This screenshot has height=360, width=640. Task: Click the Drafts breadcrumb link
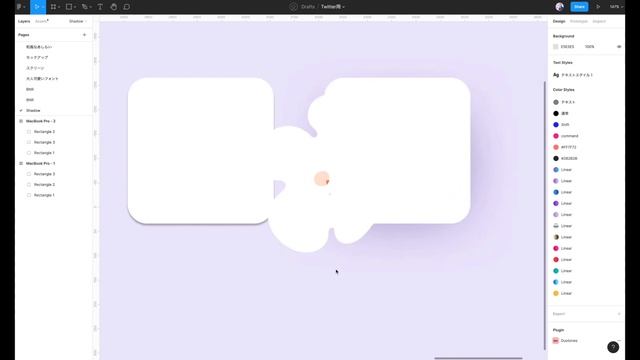[307, 7]
